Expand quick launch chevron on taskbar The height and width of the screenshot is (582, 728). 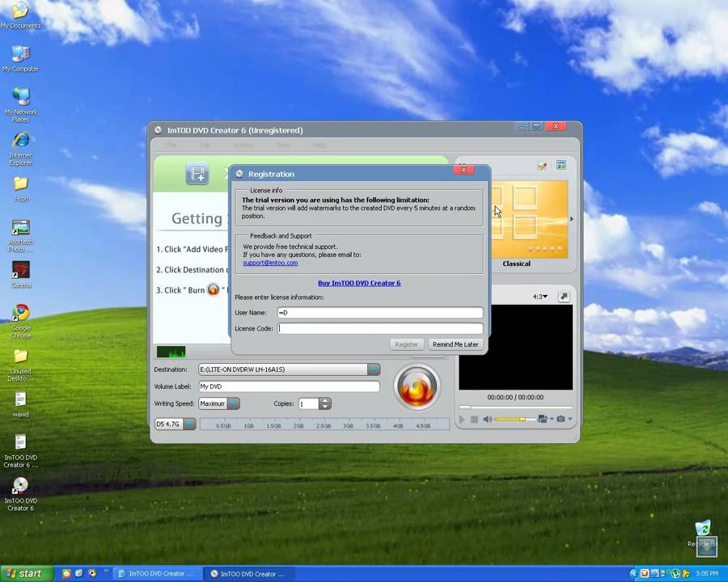click(106, 571)
